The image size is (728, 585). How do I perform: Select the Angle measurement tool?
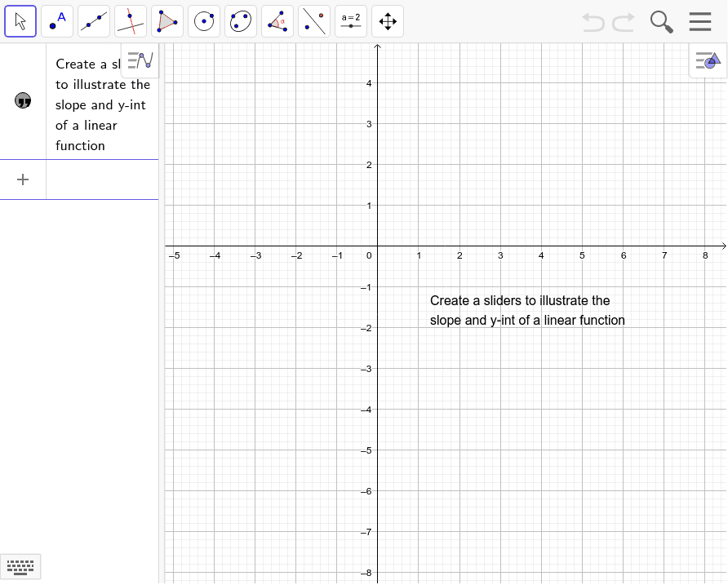pos(277,21)
